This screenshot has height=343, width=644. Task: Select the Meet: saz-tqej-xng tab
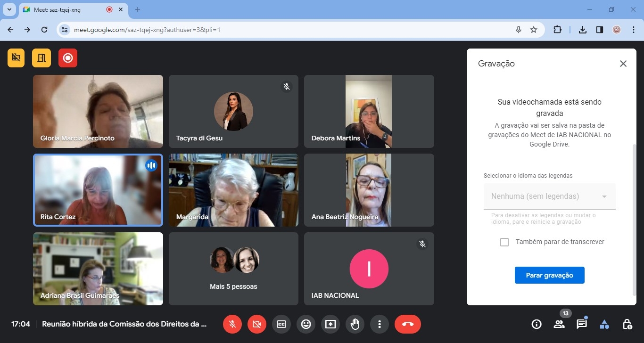pyautogui.click(x=66, y=9)
